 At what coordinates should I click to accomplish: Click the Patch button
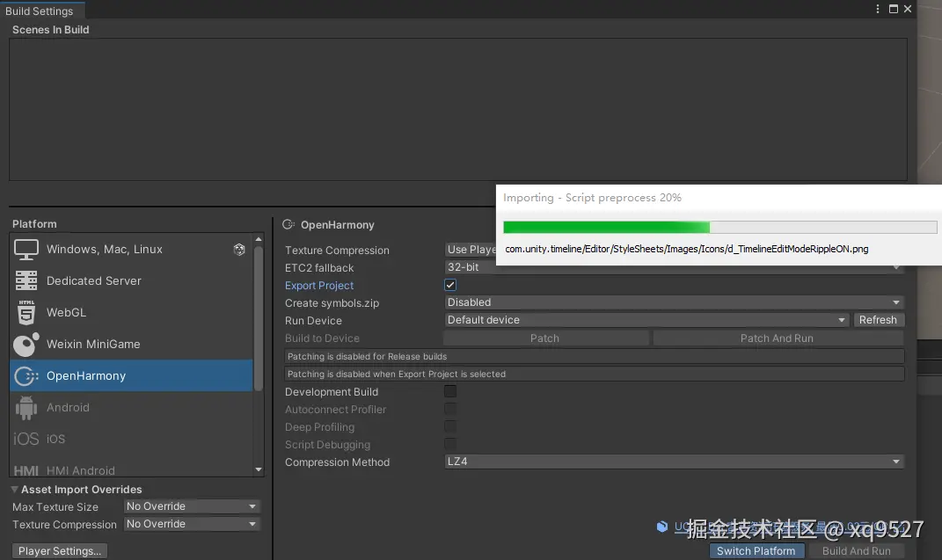545,338
